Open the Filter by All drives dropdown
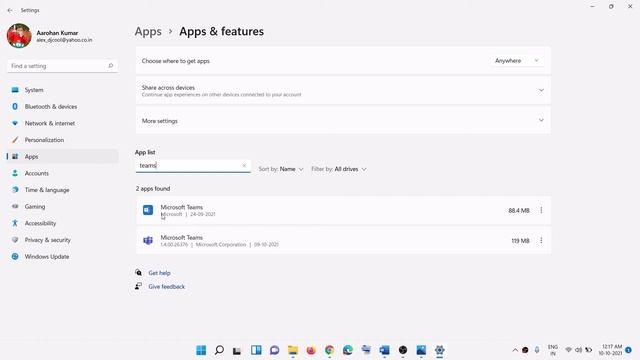The image size is (640, 360). tap(339, 169)
